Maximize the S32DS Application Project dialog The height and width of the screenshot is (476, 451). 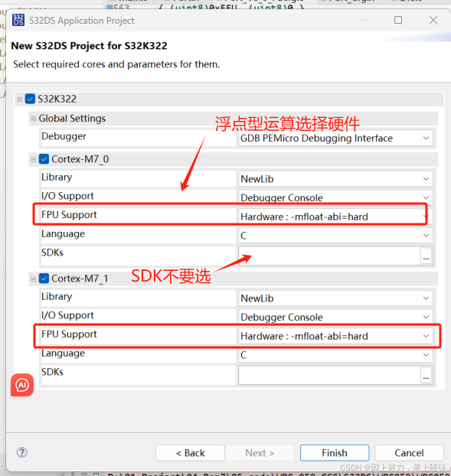click(x=398, y=20)
